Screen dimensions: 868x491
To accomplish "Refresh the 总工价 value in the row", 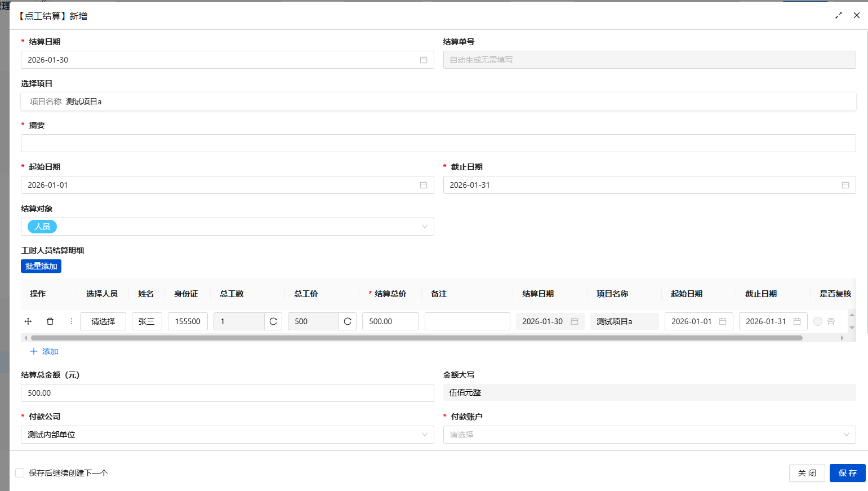I will coord(348,321).
